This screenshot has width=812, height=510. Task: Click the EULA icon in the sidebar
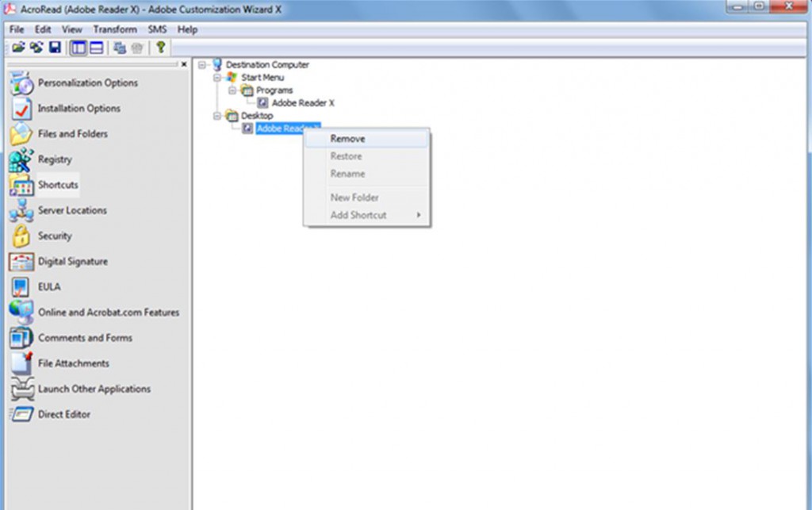click(21, 287)
